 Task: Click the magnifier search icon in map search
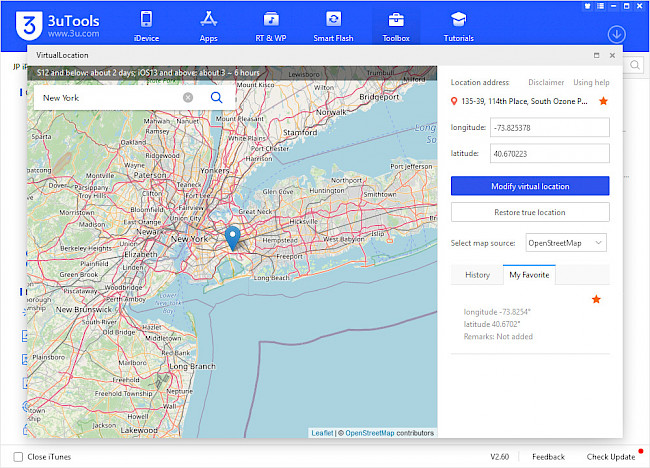pyautogui.click(x=216, y=97)
